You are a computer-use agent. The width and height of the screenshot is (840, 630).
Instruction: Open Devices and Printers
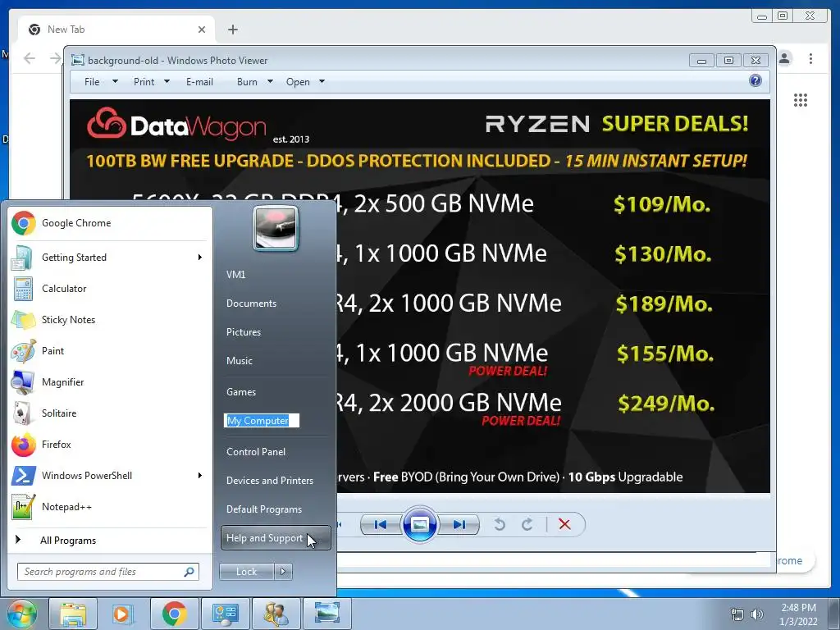276,481
